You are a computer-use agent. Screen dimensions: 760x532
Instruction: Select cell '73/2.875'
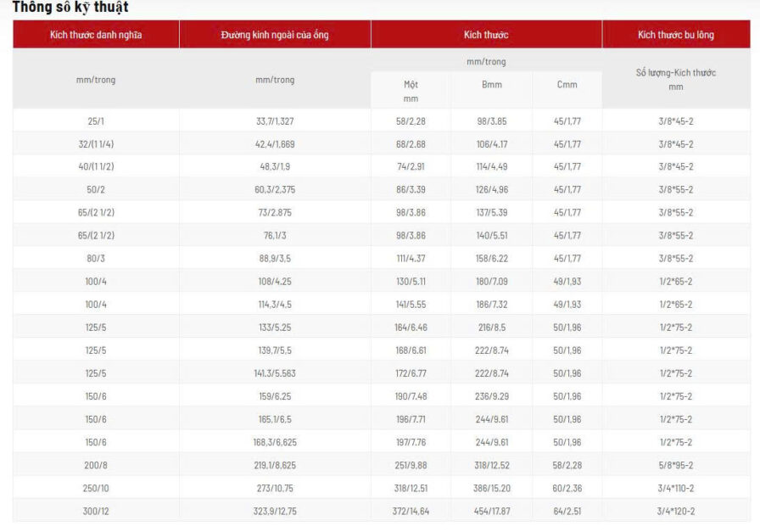(x=275, y=212)
